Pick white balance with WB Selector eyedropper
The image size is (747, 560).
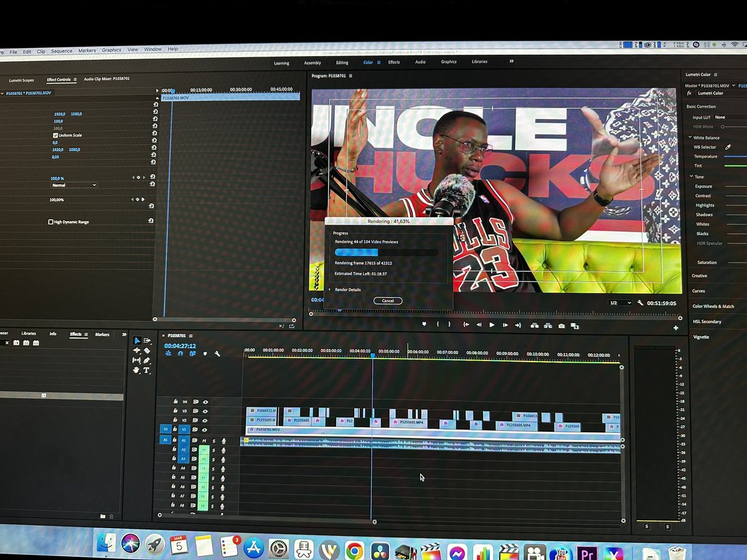coord(728,147)
